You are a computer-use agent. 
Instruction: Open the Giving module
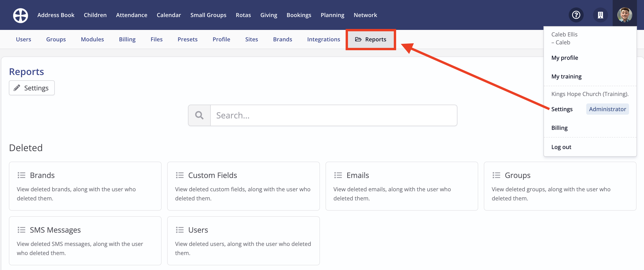pos(269,15)
